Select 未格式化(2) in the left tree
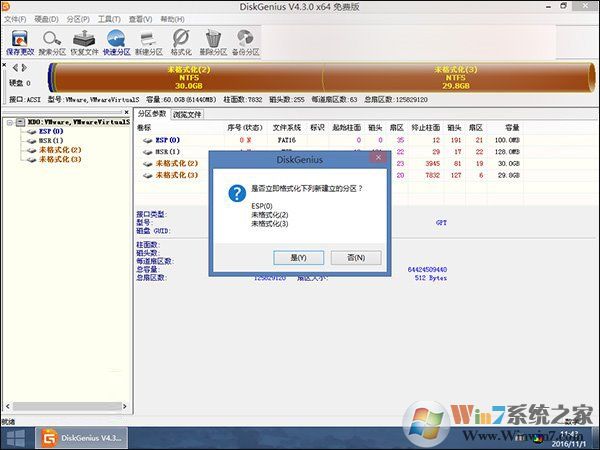The image size is (600, 450). point(60,150)
